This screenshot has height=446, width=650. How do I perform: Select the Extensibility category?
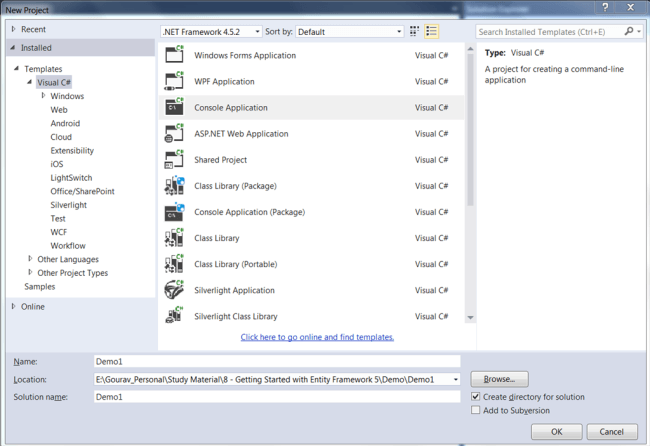[x=72, y=150]
